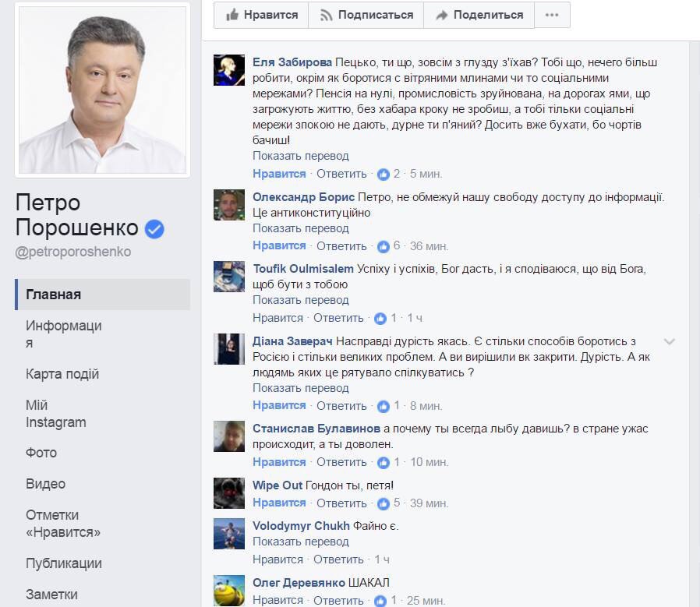Show translation of Олександр Борис's comment
Image resolution: width=700 pixels, height=607 pixels.
(300, 228)
